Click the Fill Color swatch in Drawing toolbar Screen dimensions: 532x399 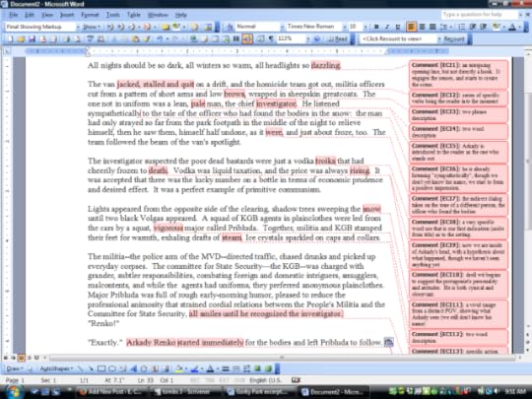[179, 368]
